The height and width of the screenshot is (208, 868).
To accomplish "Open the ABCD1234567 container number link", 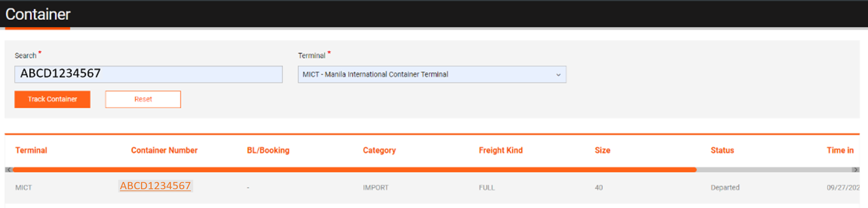I will pyautogui.click(x=155, y=186).
